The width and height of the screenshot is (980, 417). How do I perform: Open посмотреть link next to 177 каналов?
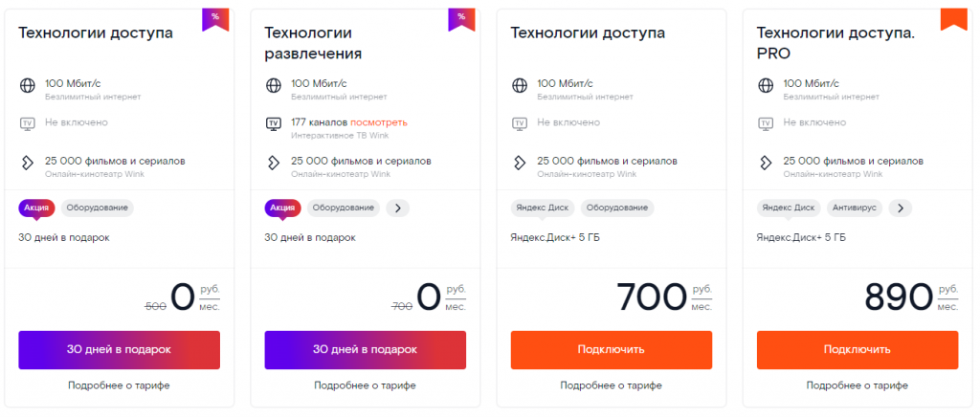click(379, 122)
